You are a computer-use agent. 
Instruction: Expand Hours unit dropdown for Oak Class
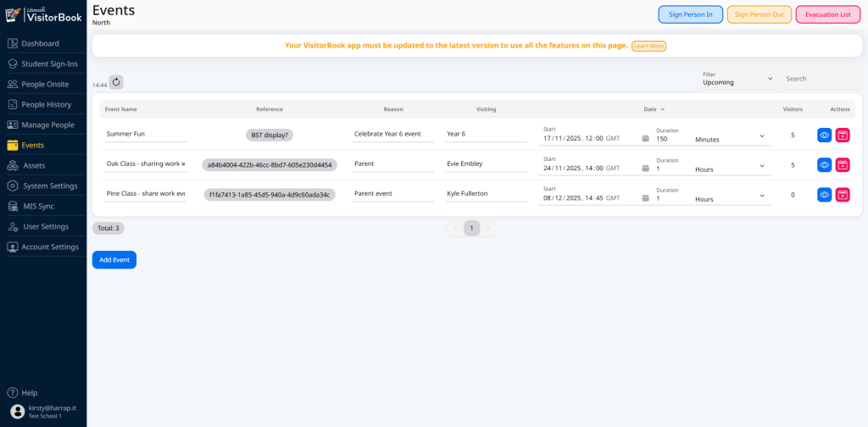(729, 169)
